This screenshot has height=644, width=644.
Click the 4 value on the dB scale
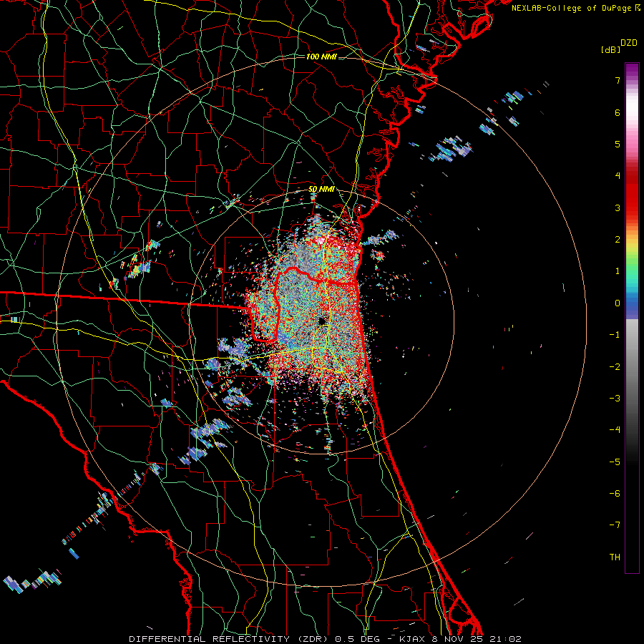pos(618,176)
